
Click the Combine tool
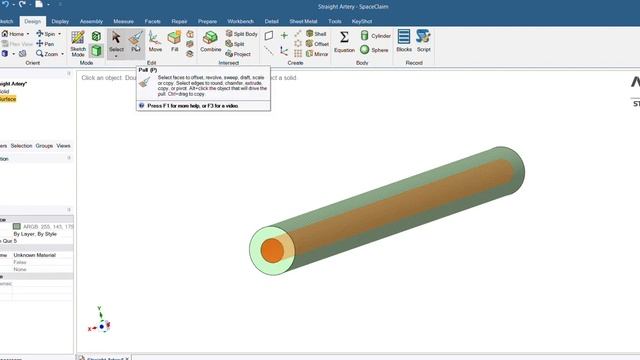[211, 42]
